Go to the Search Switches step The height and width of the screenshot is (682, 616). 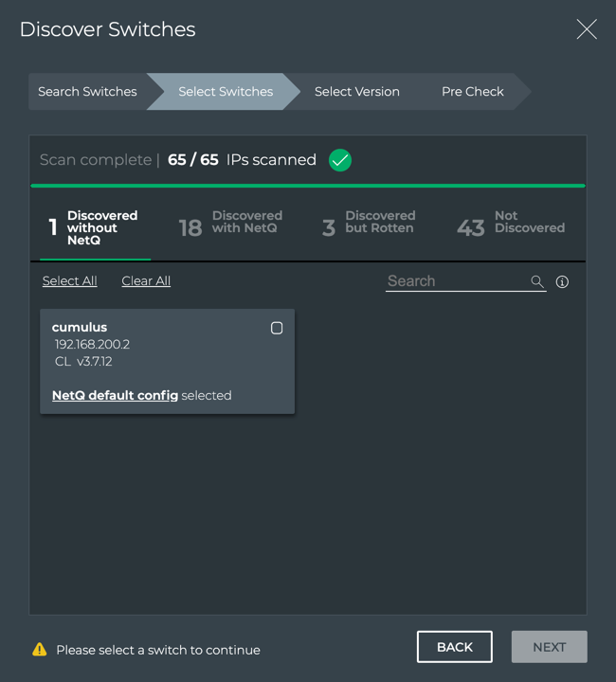pyautogui.click(x=87, y=92)
